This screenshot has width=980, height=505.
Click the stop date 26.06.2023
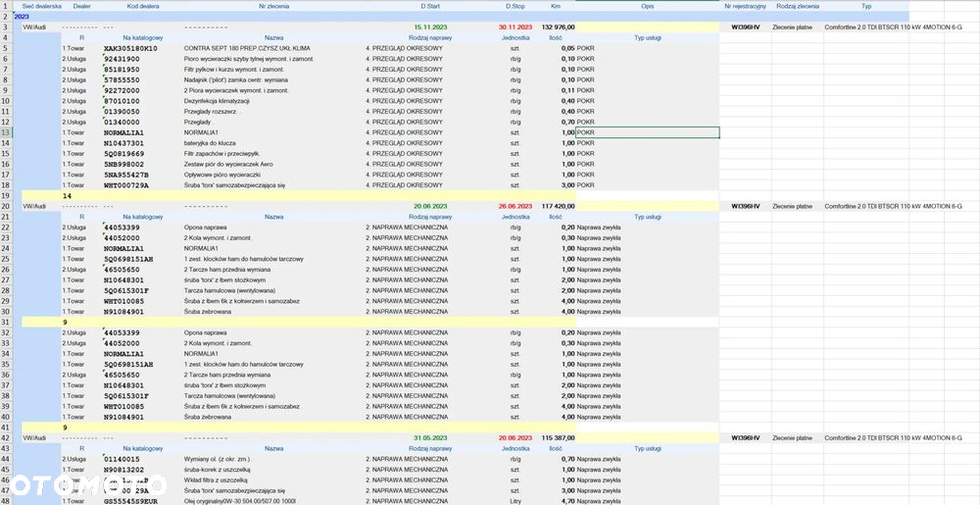(515, 206)
